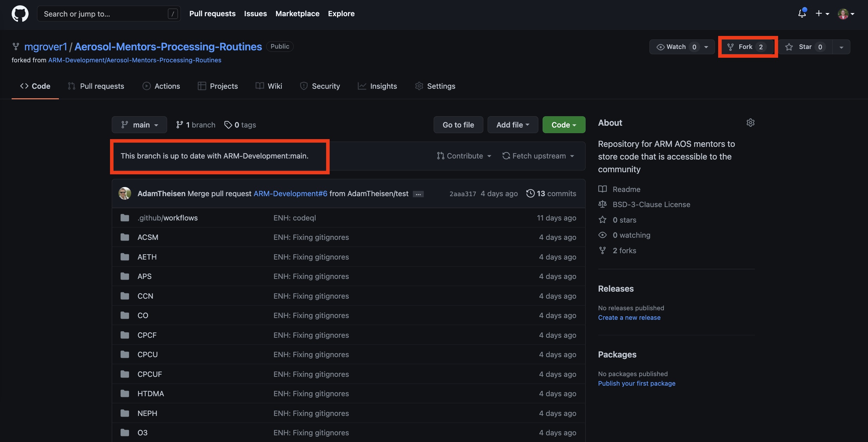Open the Add file dropdown
This screenshot has height=442, width=868.
(x=513, y=125)
